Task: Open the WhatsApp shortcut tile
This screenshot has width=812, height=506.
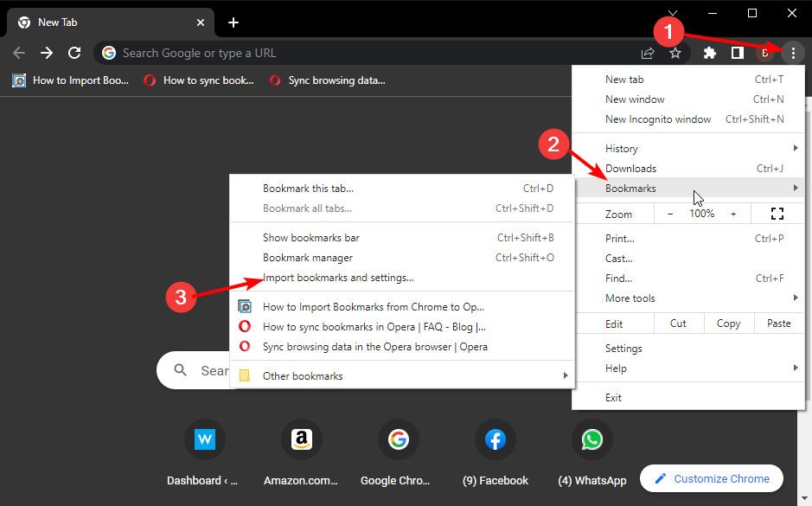Action: click(x=591, y=440)
